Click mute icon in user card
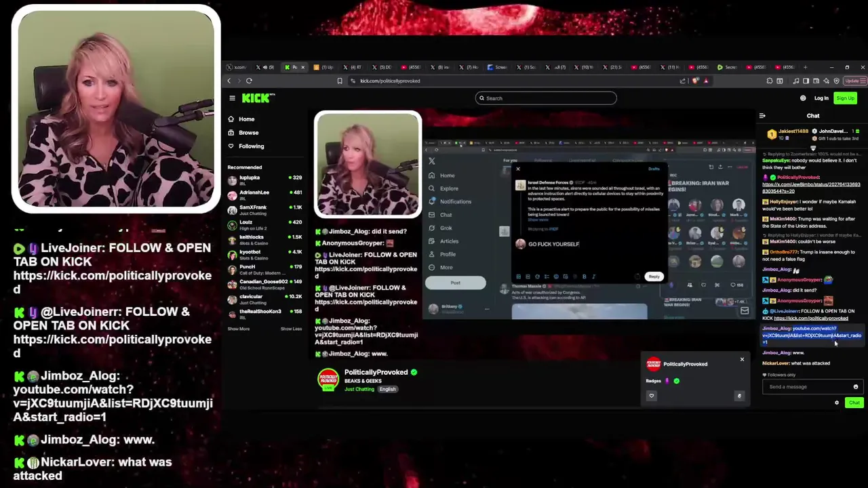Viewport: 868px width, 488px height. [x=739, y=396]
